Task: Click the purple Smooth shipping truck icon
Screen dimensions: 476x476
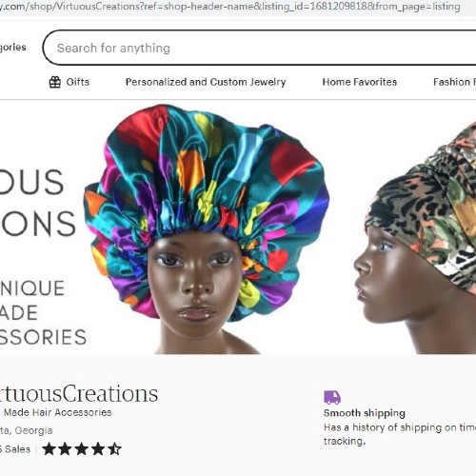Action: [332, 397]
